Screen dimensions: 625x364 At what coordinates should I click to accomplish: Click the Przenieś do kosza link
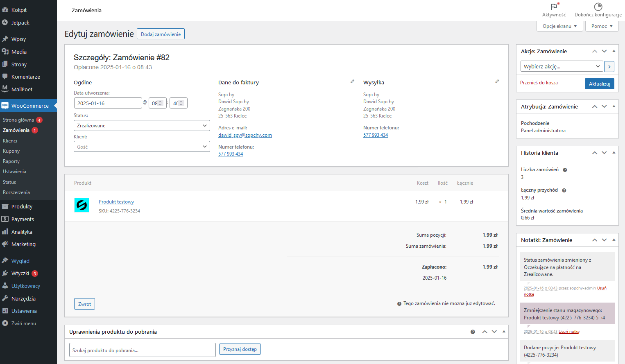click(539, 82)
